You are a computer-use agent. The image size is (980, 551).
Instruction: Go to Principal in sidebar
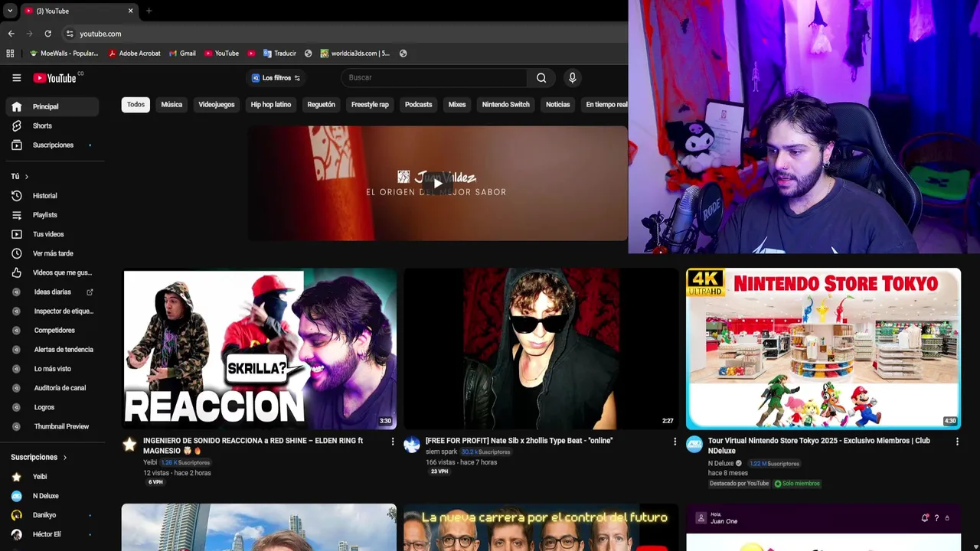[52, 106]
